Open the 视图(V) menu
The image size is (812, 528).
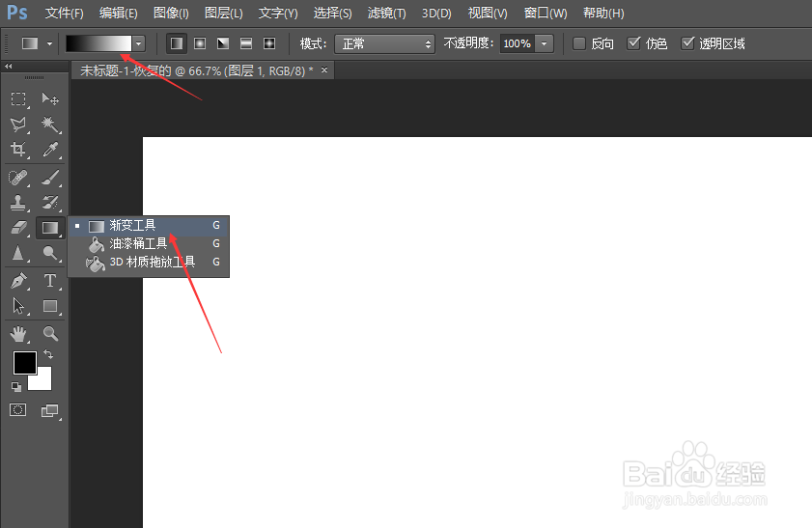pos(488,13)
